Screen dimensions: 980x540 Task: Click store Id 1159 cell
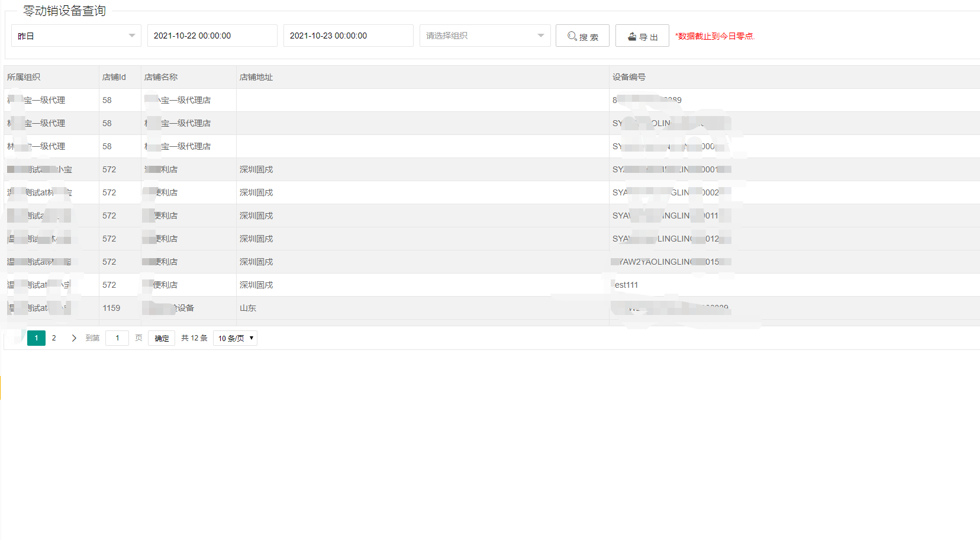click(111, 308)
